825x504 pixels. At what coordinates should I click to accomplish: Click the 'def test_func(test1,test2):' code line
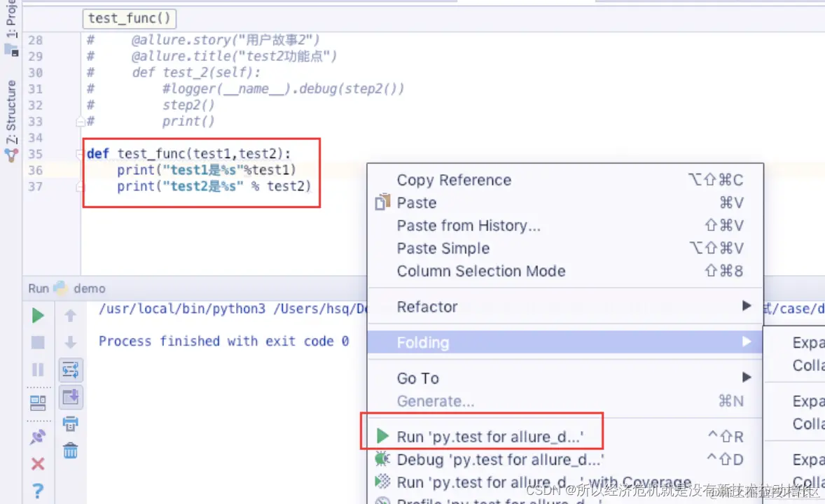(188, 153)
